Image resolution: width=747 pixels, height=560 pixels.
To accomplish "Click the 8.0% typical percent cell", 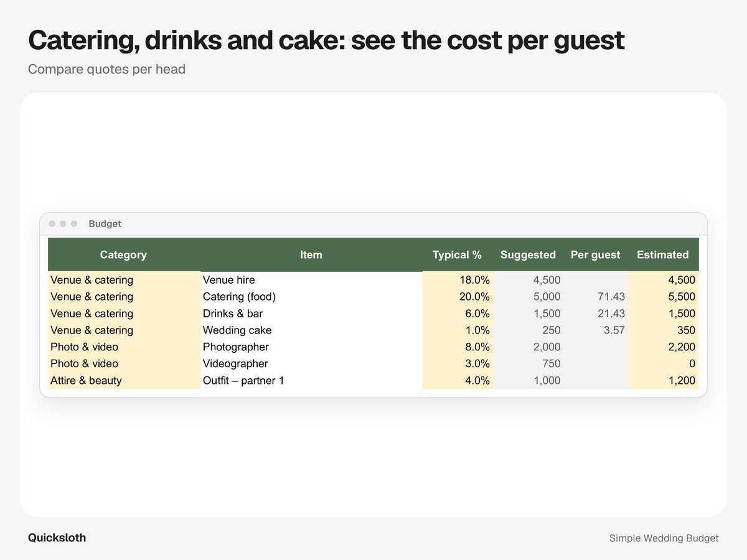I will pos(458,347).
